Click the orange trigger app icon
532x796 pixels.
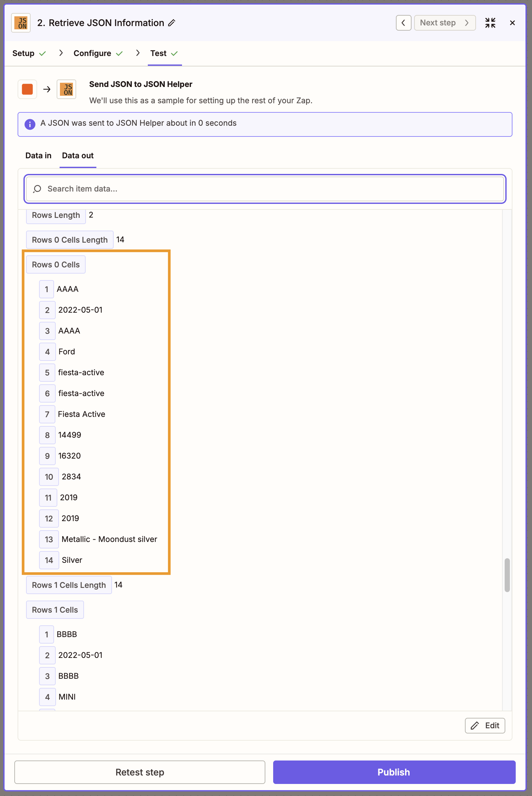pos(27,89)
